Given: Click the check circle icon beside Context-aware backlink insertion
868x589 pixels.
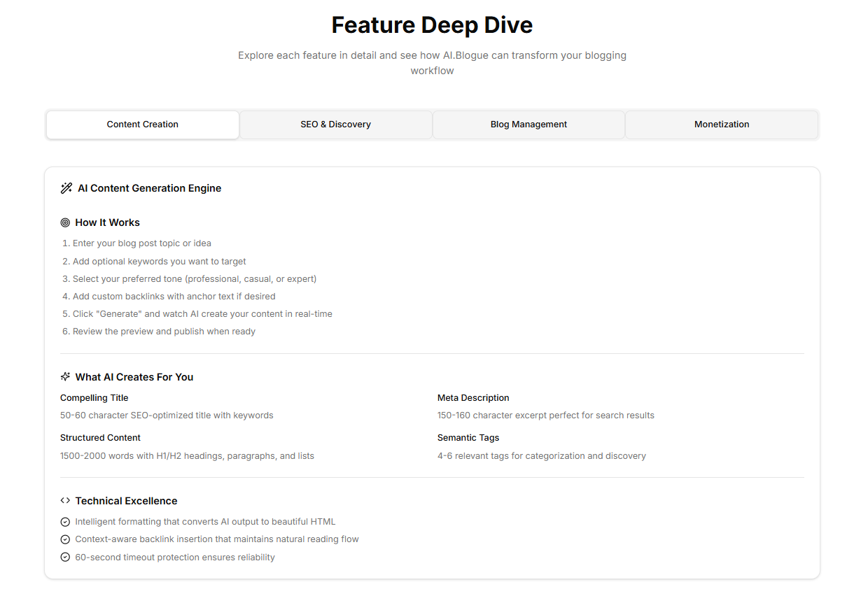Looking at the screenshot, I should point(65,539).
